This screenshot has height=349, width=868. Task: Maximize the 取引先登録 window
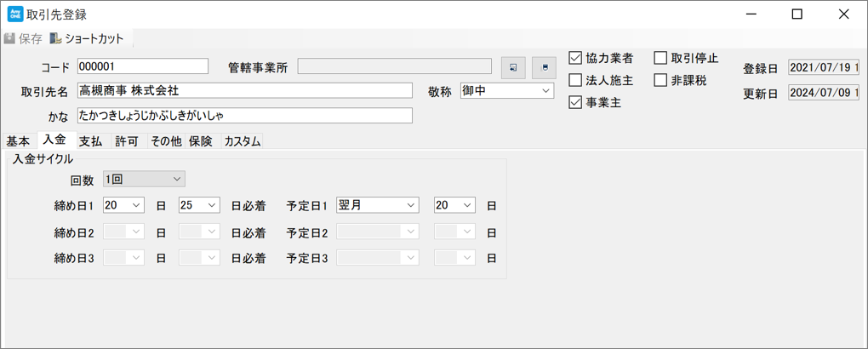[x=797, y=14]
